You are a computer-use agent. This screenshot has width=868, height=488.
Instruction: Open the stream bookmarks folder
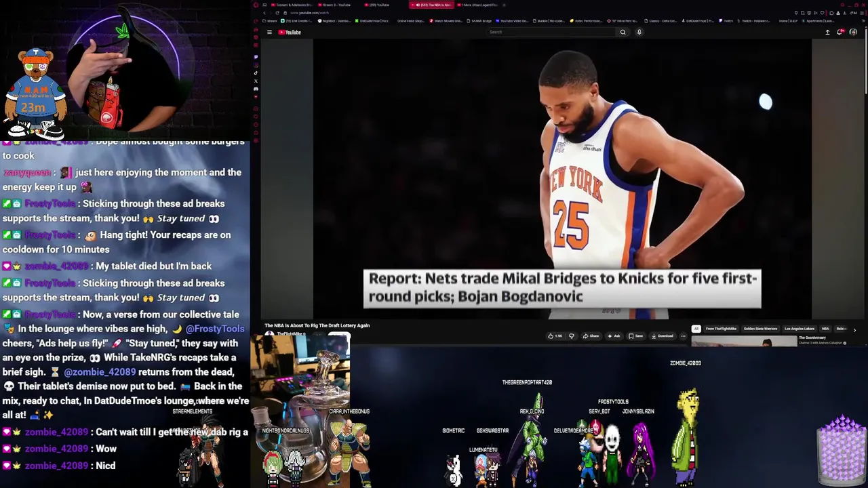coord(269,21)
